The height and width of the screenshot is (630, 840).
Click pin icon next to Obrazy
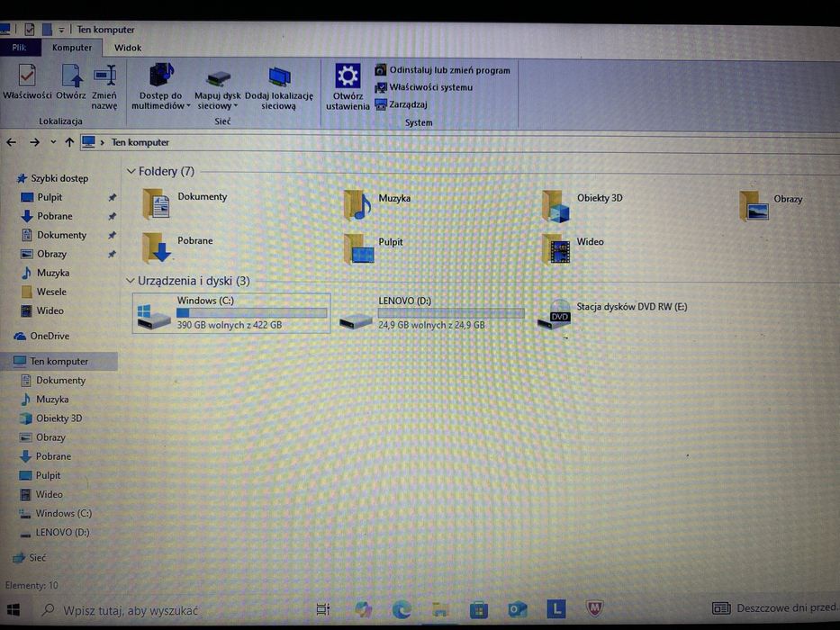pos(112,255)
